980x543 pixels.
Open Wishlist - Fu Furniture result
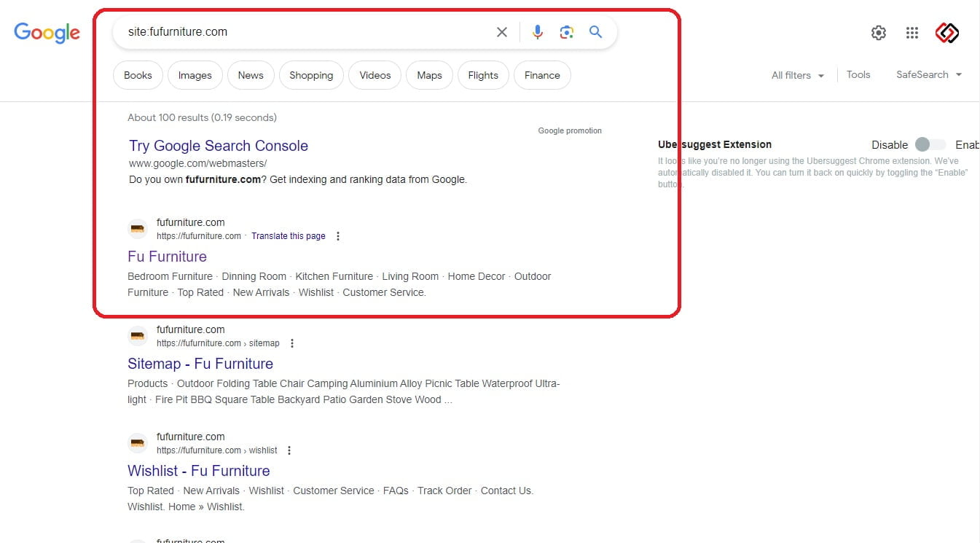[x=199, y=471]
